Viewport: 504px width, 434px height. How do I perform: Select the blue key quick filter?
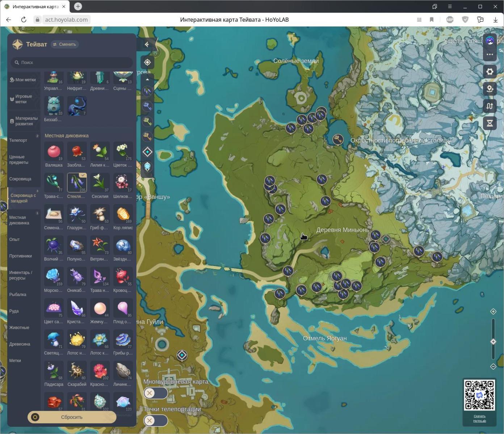point(147,106)
